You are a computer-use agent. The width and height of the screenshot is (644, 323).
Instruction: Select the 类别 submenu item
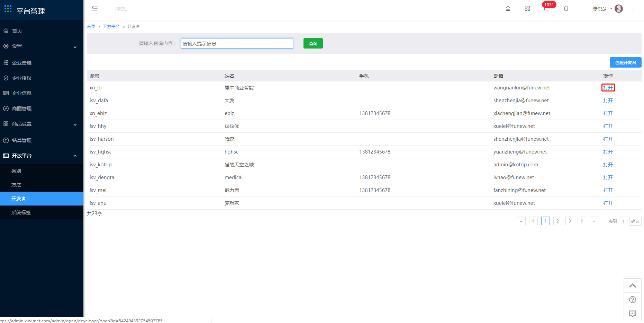(42, 171)
